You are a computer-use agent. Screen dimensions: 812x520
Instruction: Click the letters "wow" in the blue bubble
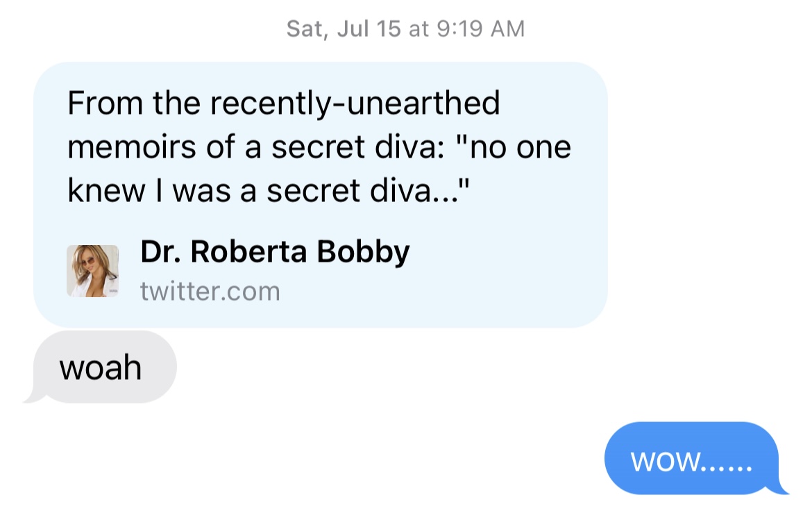coord(666,461)
